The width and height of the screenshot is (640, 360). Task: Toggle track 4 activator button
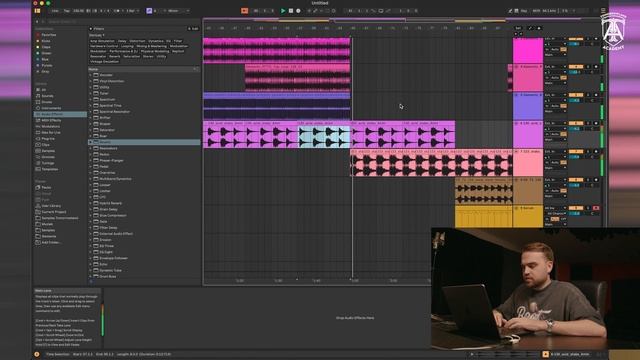point(576,123)
